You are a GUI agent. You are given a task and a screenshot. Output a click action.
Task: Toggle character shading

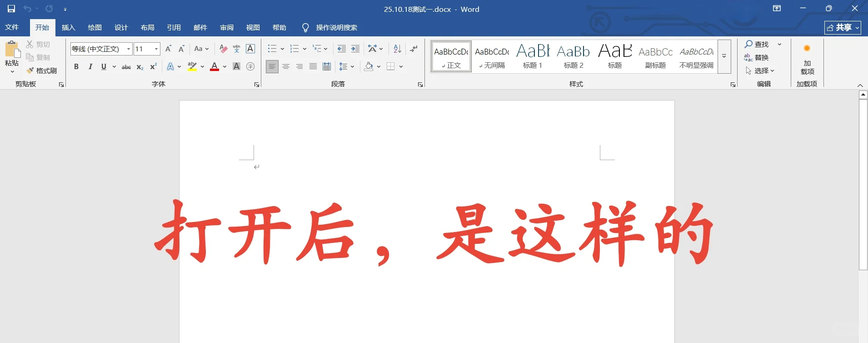coord(236,66)
